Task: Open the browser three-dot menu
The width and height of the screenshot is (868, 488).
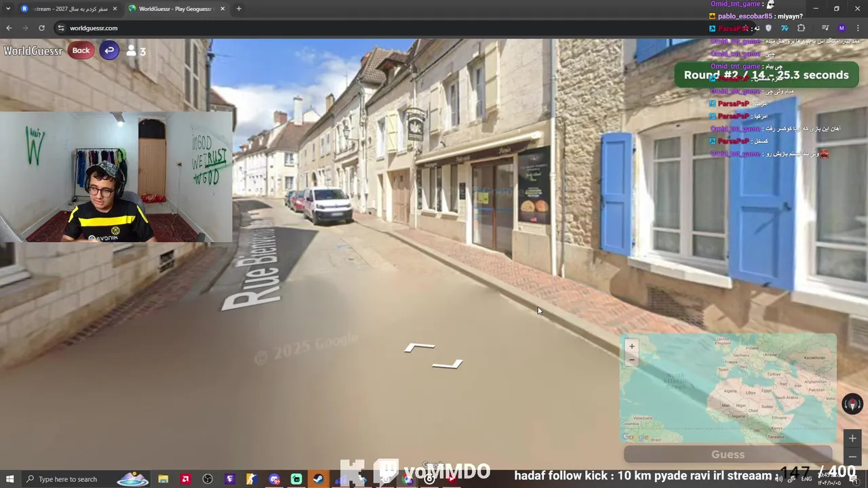Action: [x=859, y=28]
